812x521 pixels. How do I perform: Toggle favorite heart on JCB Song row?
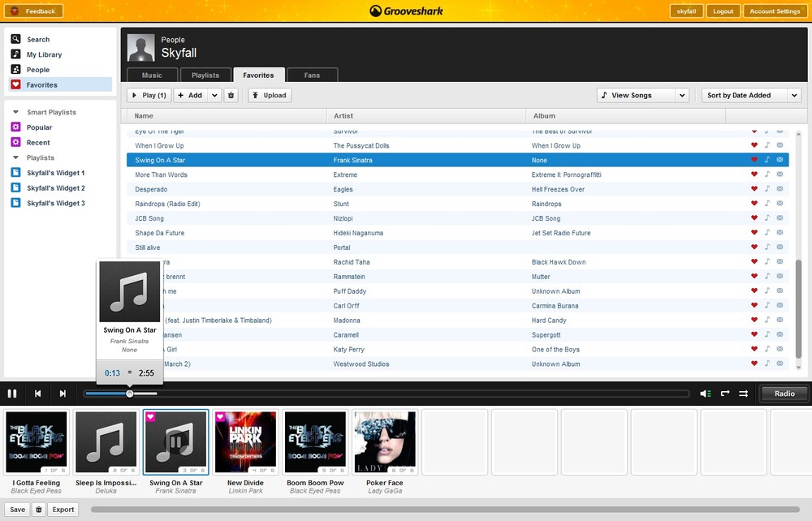coord(754,217)
